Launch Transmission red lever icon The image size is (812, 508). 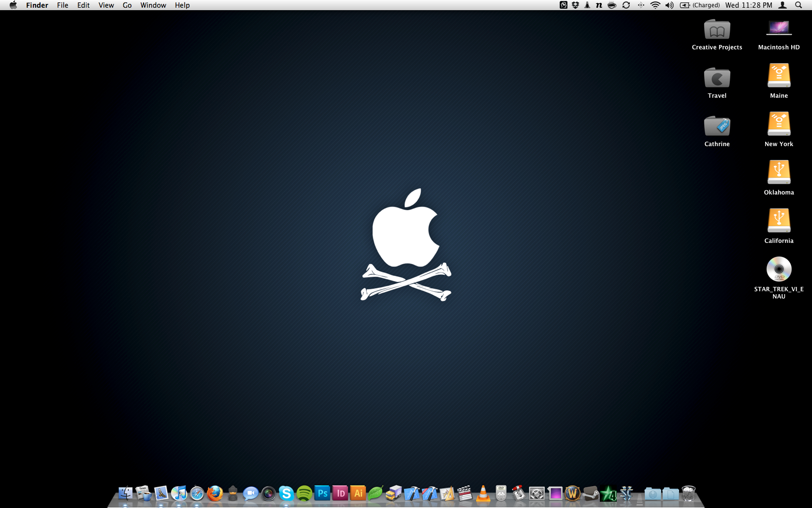(x=519, y=493)
